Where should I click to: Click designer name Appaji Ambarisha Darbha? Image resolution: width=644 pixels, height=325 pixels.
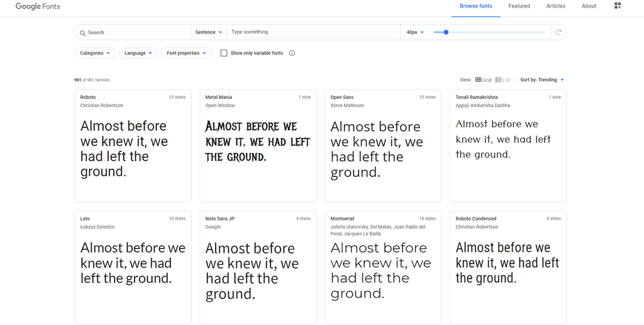[x=482, y=105]
